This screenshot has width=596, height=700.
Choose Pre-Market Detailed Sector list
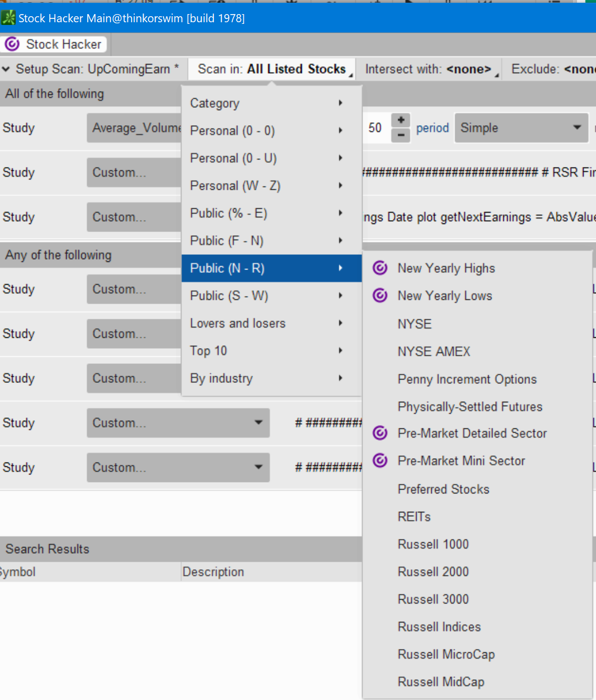point(477,433)
